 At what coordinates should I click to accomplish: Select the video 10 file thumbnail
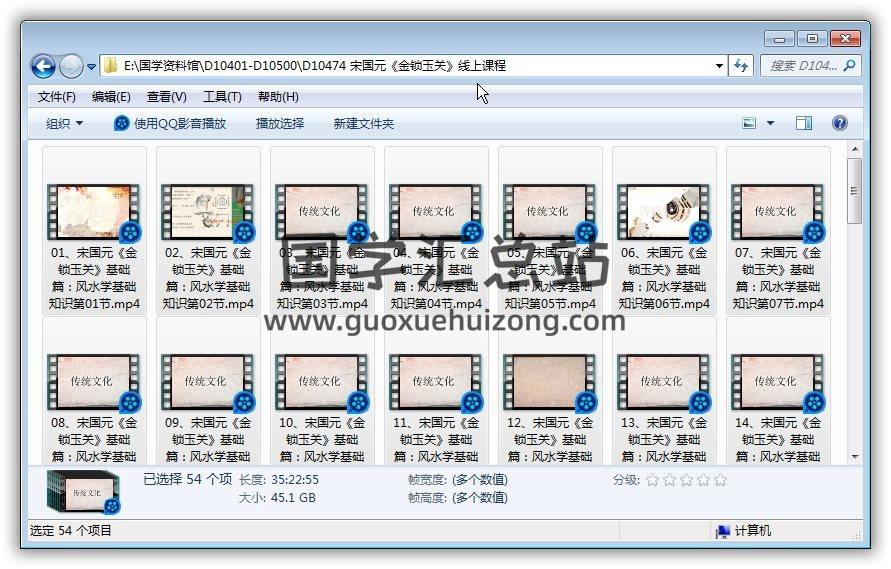[x=322, y=382]
